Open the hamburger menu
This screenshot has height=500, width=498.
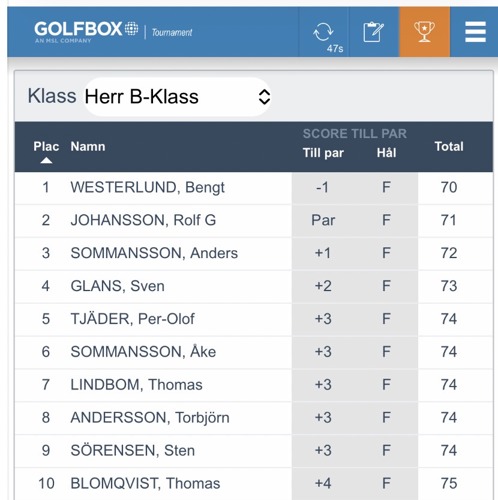point(475,32)
